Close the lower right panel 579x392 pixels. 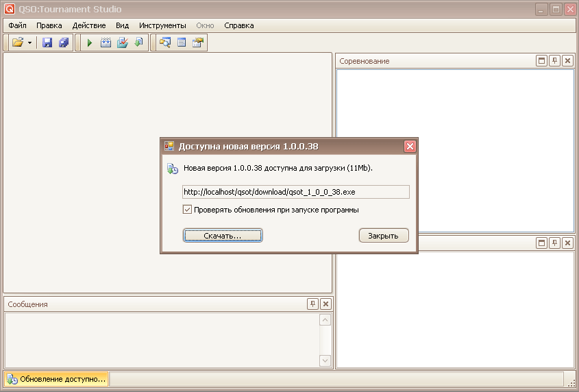point(567,243)
